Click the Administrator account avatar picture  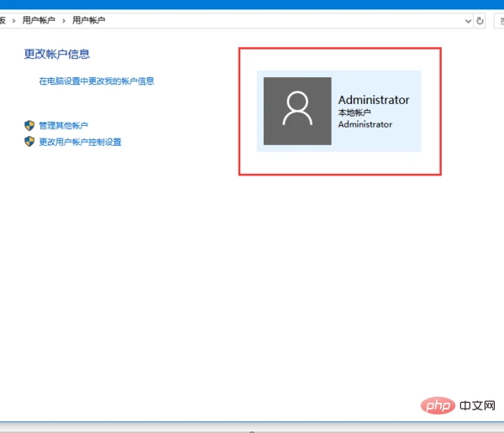coord(297,111)
